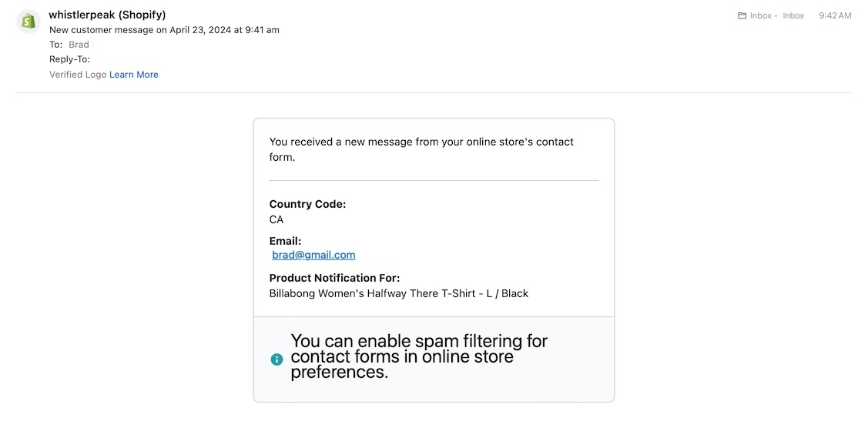Click the Email heading in the message
Viewport: 868px width, 438px height.
click(x=285, y=241)
